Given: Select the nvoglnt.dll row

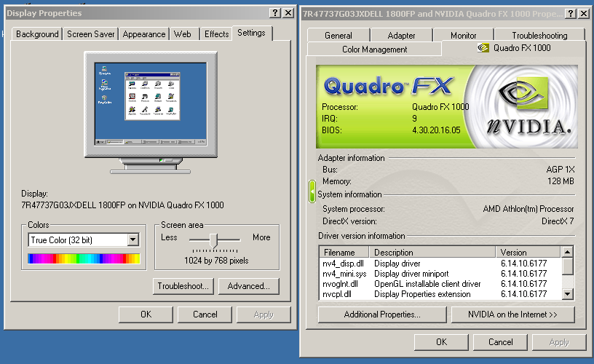Looking at the screenshot, I should pyautogui.click(x=440, y=284).
